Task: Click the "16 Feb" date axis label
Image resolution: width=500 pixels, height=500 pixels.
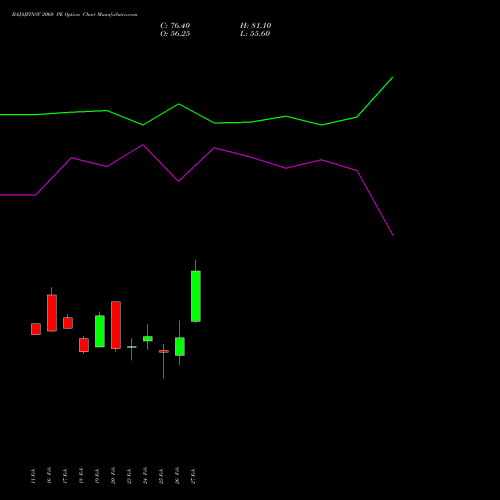Action: [x=49, y=475]
